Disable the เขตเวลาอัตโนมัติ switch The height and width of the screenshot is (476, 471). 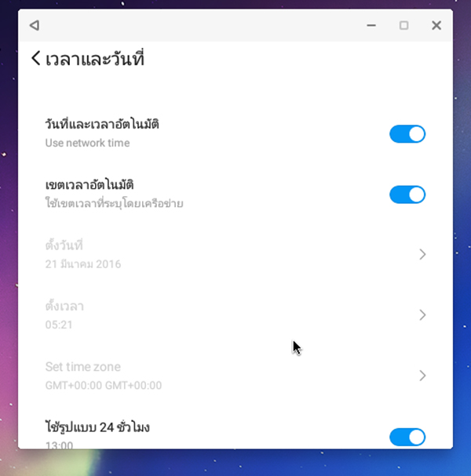(x=407, y=194)
